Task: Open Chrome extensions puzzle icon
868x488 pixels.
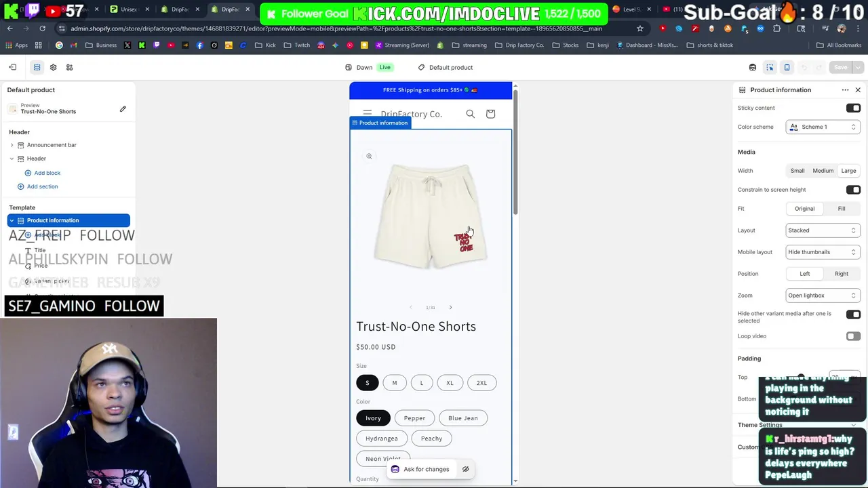Action: pyautogui.click(x=776, y=28)
